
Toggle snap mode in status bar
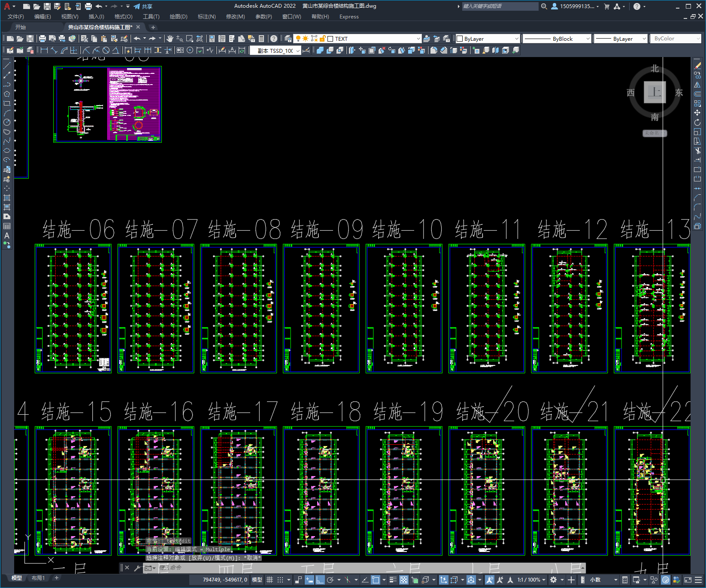(280, 580)
